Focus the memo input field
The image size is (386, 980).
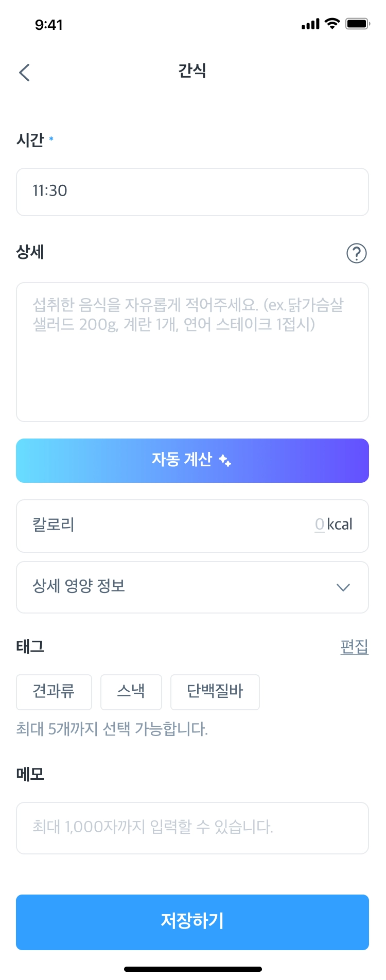(192, 828)
